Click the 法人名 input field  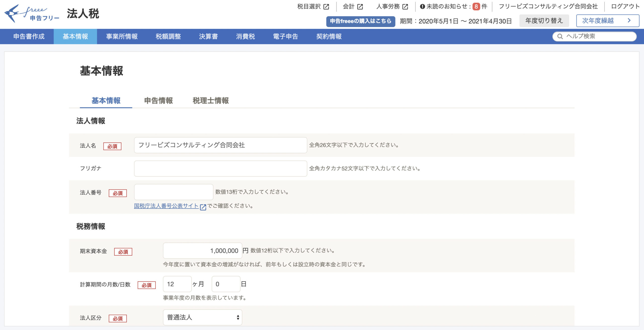tap(220, 145)
